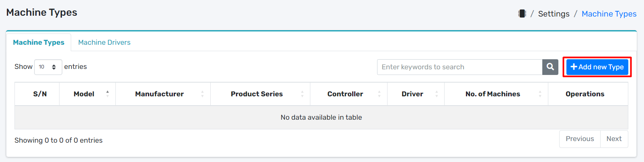Click the Product Series sort arrows
Image resolution: width=644 pixels, height=162 pixels.
302,94
